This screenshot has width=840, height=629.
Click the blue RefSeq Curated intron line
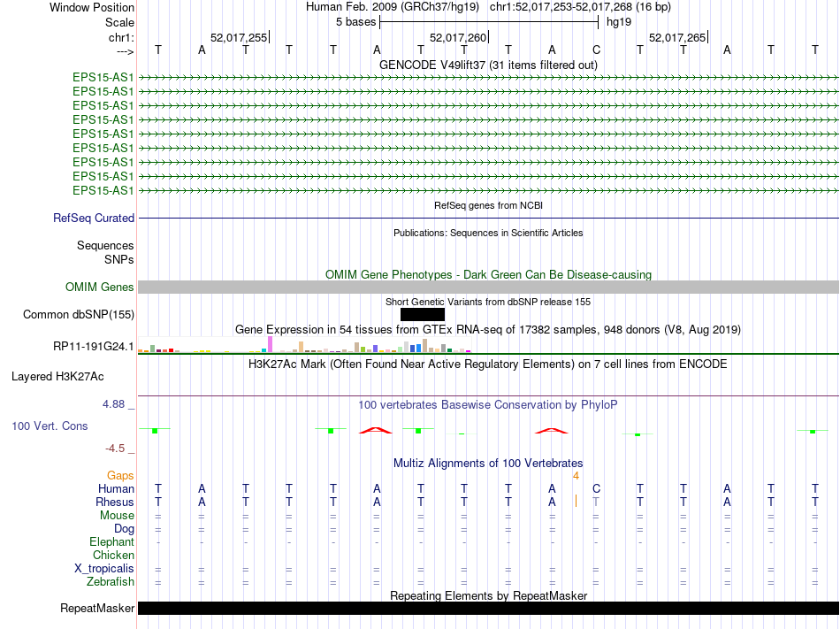point(488,218)
